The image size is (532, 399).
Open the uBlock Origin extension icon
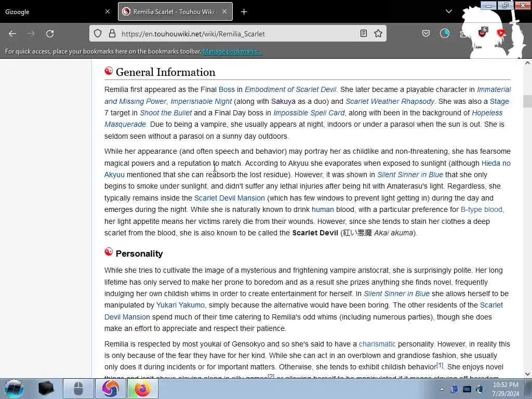482,33
